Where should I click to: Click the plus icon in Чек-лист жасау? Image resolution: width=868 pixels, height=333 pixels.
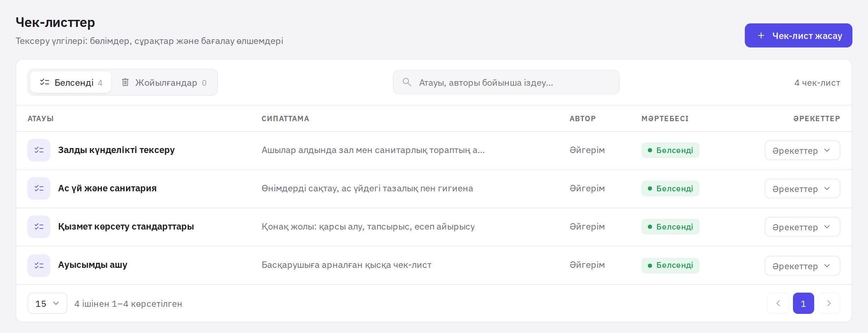click(761, 35)
